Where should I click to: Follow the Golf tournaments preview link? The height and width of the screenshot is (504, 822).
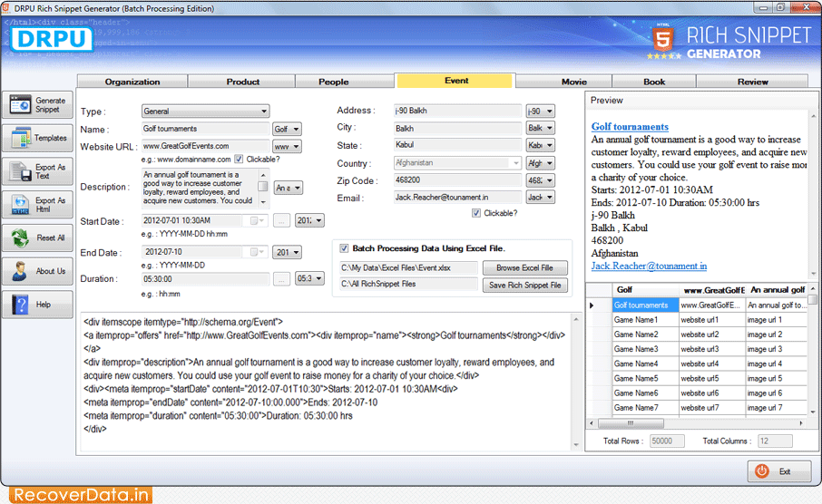[630, 127]
